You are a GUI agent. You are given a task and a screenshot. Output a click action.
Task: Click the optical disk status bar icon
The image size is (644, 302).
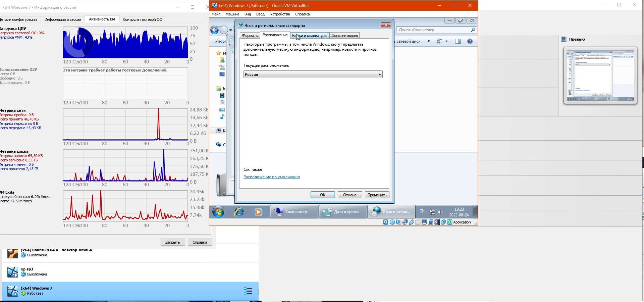point(392,222)
